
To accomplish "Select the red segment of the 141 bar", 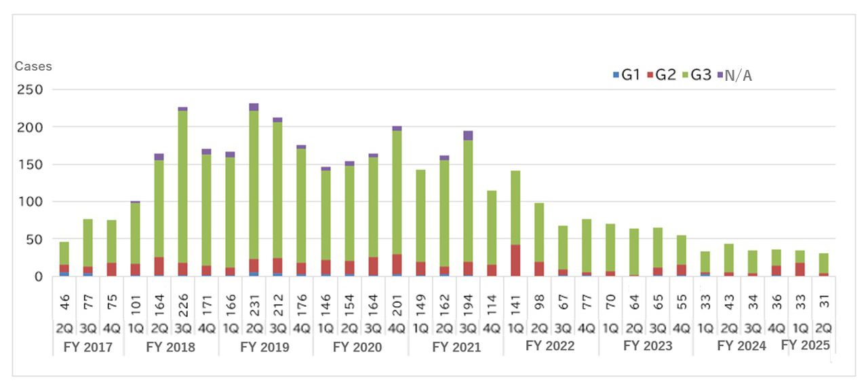I will pos(515,260).
